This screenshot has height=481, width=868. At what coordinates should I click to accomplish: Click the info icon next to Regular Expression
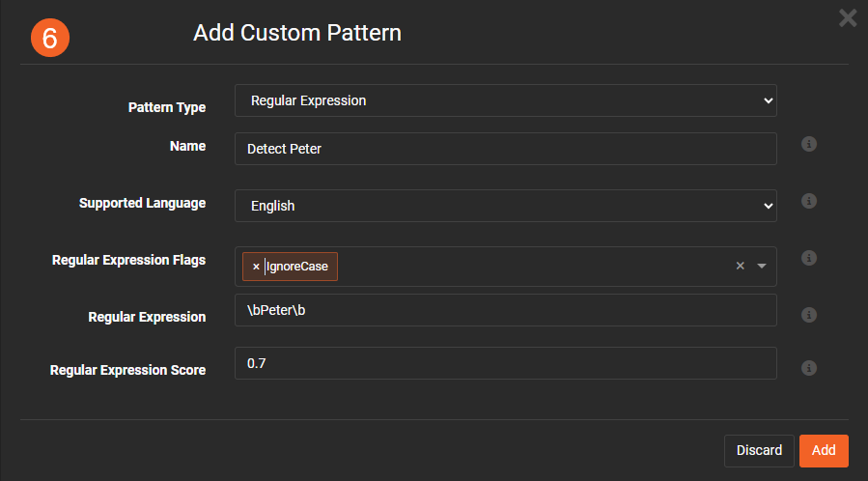[809, 315]
